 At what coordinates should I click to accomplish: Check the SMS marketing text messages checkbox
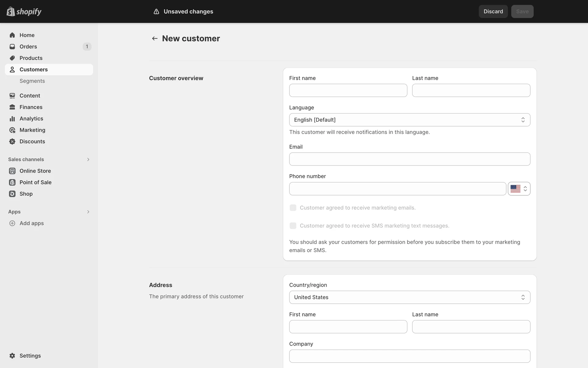pyautogui.click(x=293, y=226)
